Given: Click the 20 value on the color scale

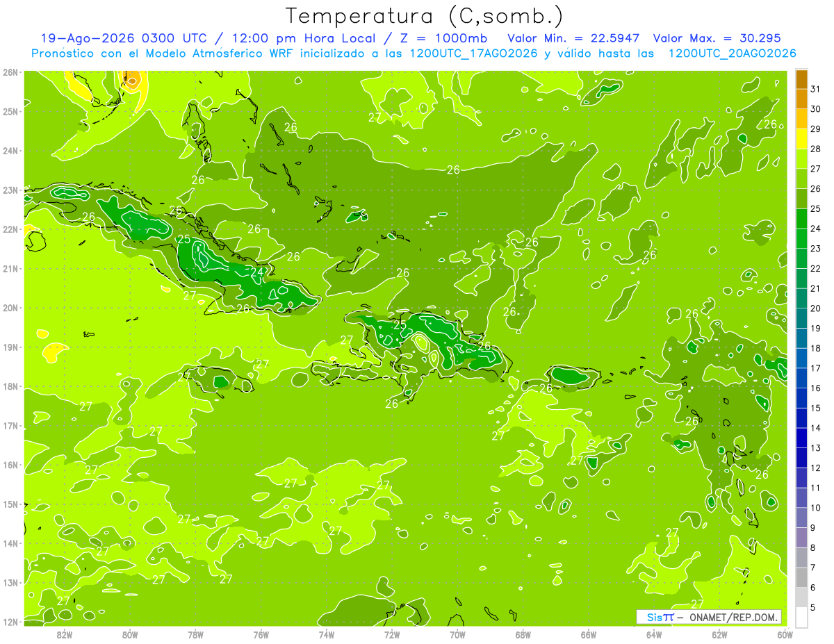Looking at the screenshot, I should (816, 308).
